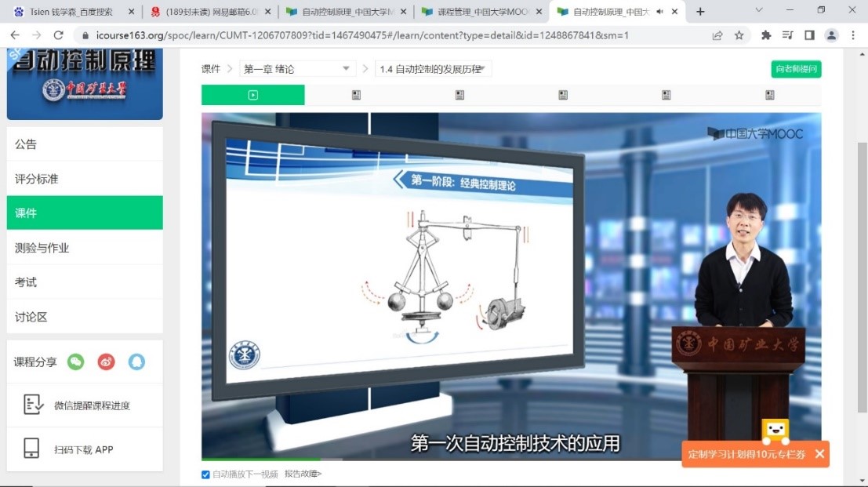Toggle 自动播放下一视频 checkbox
The width and height of the screenshot is (868, 487).
click(x=206, y=474)
